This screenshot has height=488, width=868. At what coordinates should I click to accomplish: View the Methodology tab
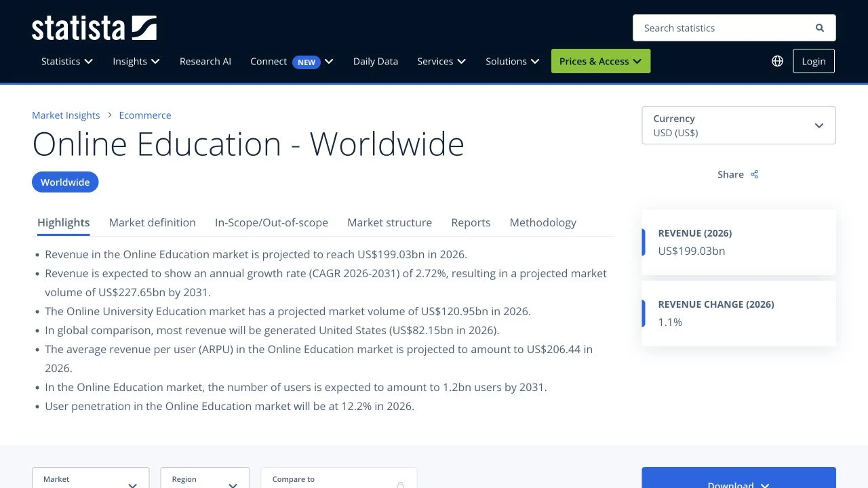[x=543, y=222]
